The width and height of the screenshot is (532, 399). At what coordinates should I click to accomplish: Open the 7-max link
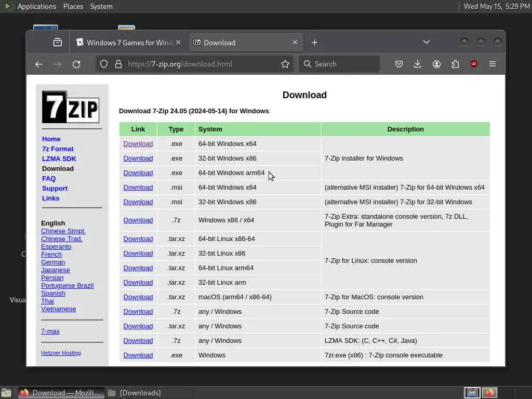coord(50,331)
